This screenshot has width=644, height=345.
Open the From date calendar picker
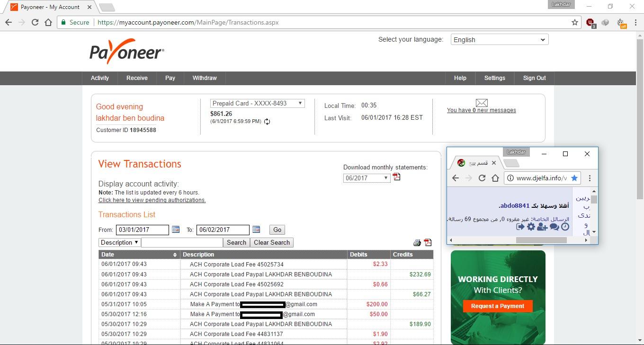tap(176, 230)
